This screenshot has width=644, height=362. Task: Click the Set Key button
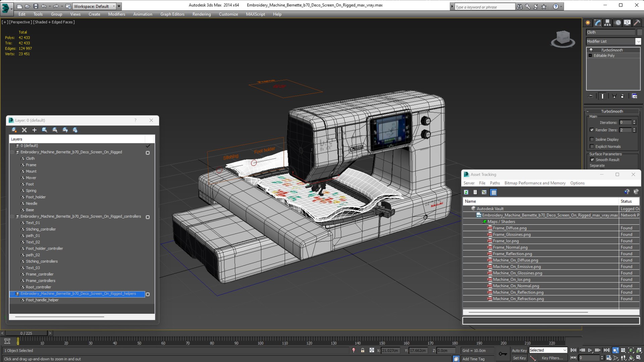519,358
